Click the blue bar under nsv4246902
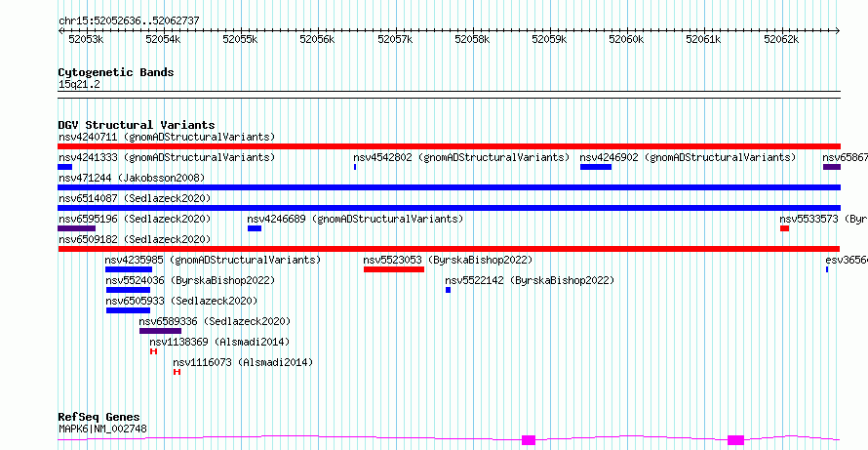 pos(596,167)
